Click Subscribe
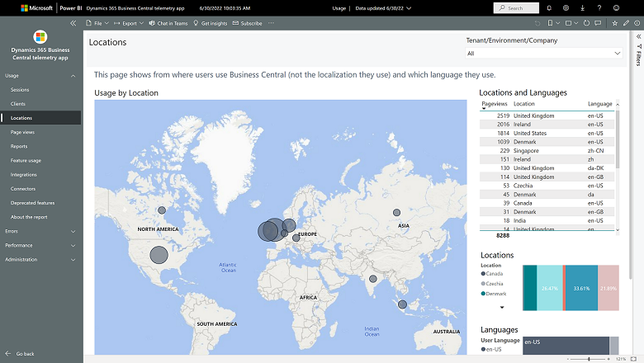 247,23
